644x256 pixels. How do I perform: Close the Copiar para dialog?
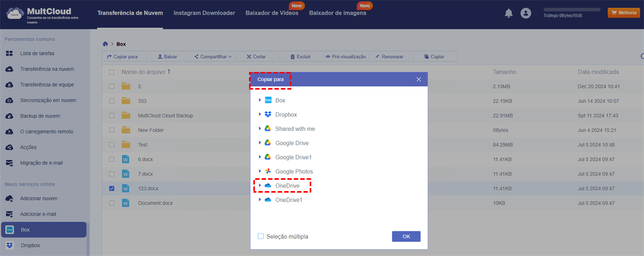pos(419,79)
